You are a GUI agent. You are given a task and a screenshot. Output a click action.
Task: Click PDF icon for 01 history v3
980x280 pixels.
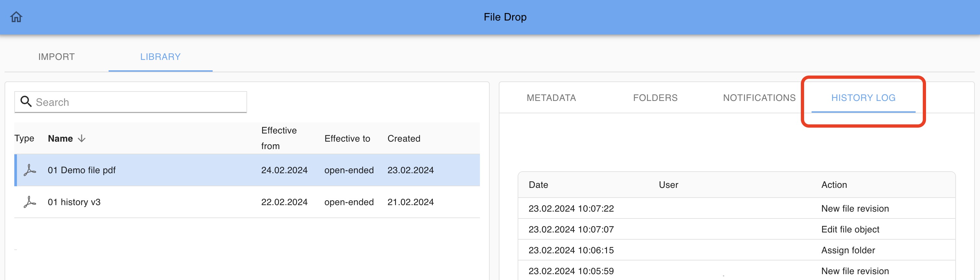[30, 202]
